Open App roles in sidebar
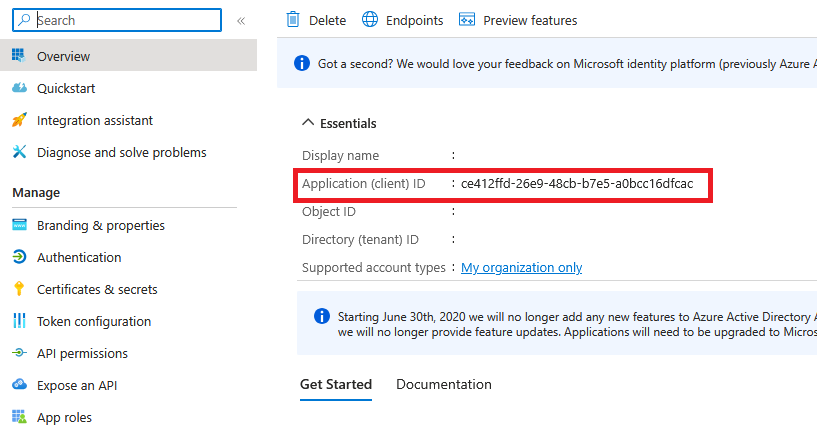Viewport: 817px width, 428px height. coord(64,417)
